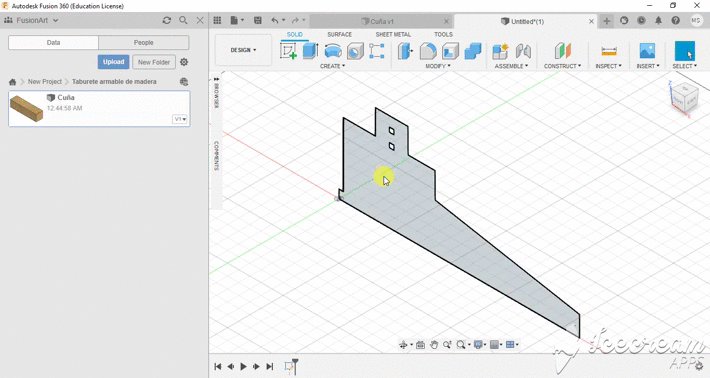Activate the Select tool icon
Screen dimensions: 710x378
point(684,51)
